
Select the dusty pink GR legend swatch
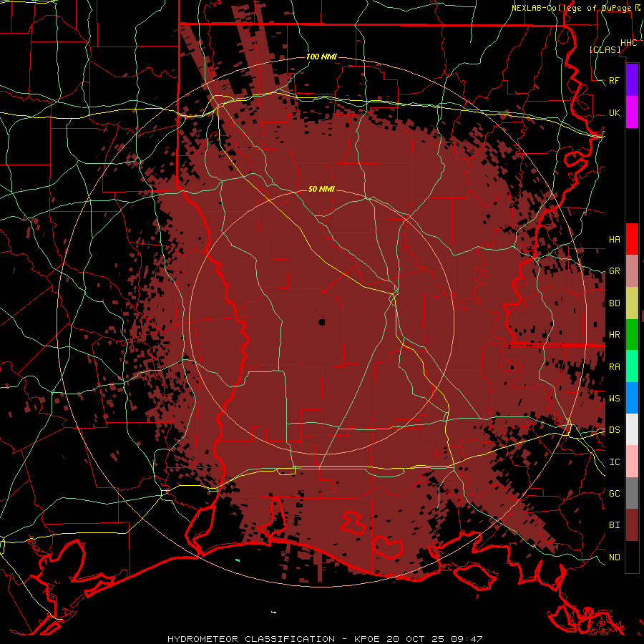tap(632, 271)
